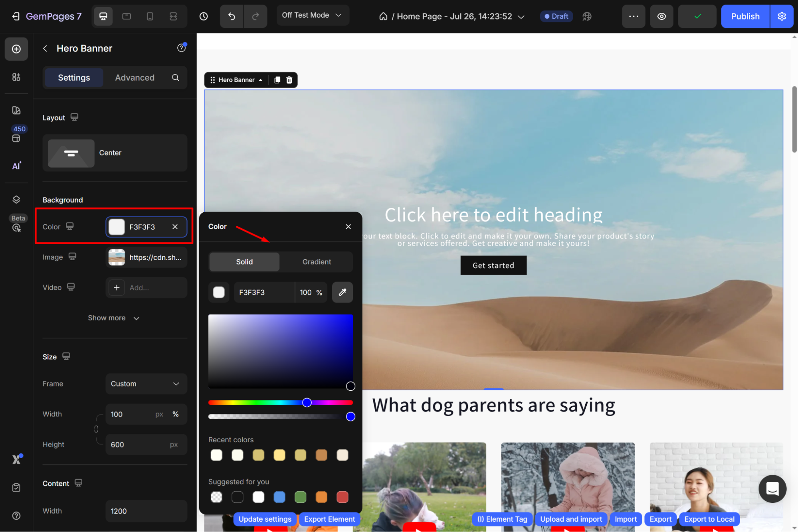Open the layers panel icon
The height and width of the screenshot is (532, 798).
pos(16,200)
